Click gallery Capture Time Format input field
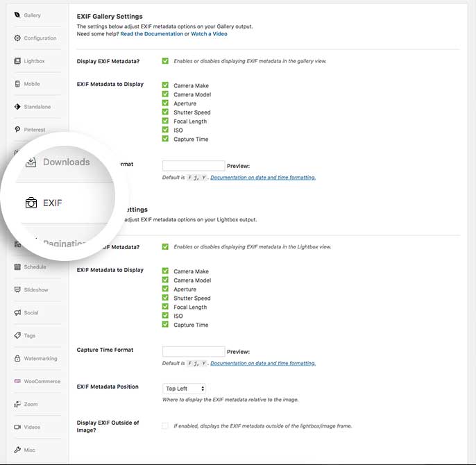This screenshot has width=476, height=465. (x=194, y=166)
